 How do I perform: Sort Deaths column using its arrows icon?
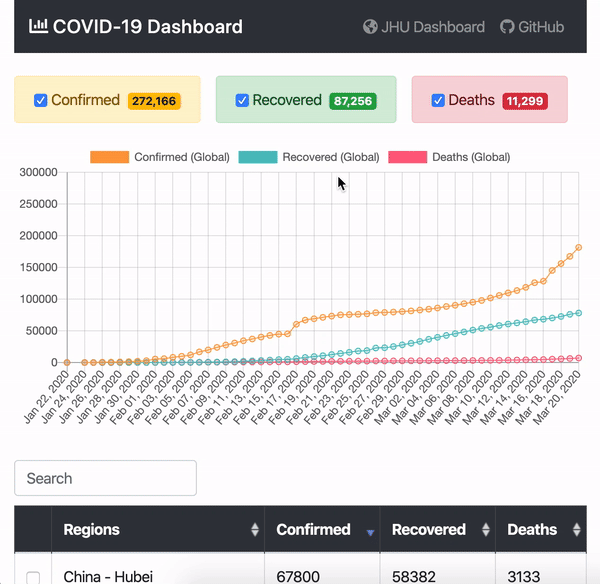pyautogui.click(x=576, y=530)
